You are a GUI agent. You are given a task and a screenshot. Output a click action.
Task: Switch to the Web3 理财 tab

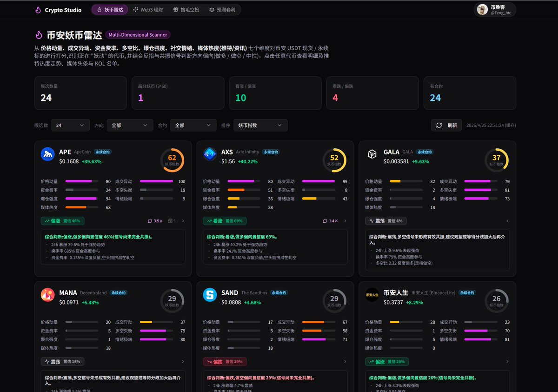click(148, 10)
